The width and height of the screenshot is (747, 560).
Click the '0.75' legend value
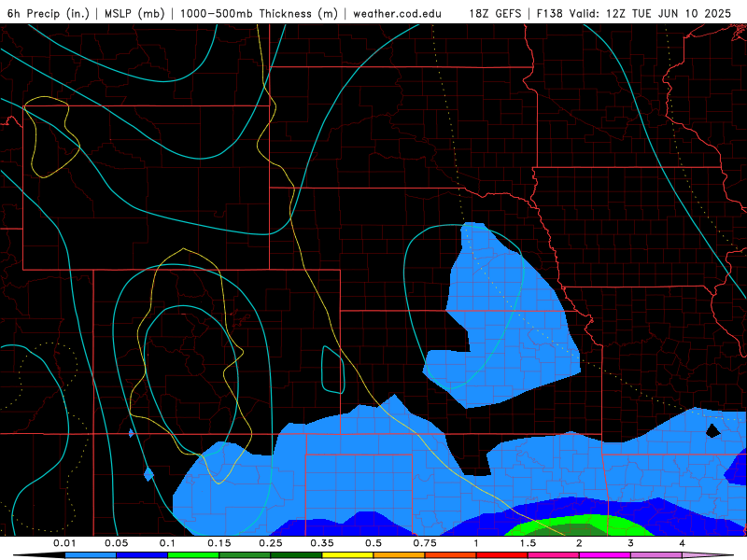click(x=425, y=543)
